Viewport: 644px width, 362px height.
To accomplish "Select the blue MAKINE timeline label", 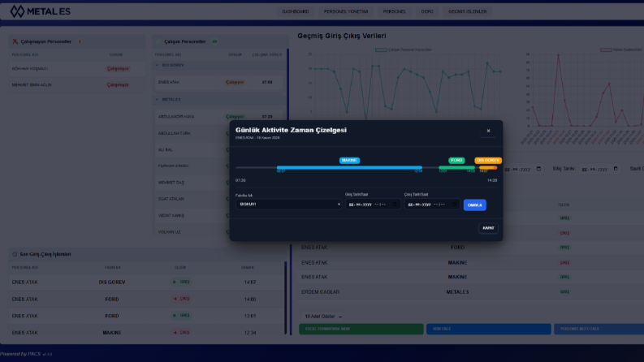I will tap(349, 161).
